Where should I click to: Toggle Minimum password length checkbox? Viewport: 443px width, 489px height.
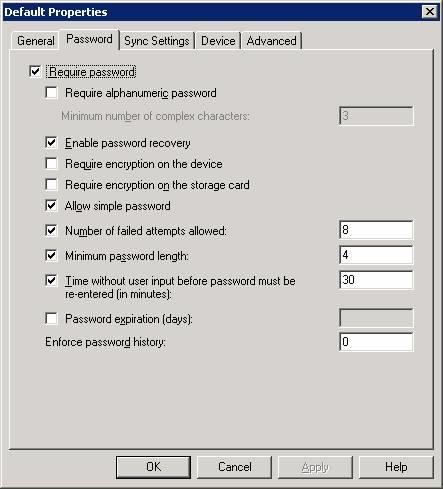click(51, 256)
